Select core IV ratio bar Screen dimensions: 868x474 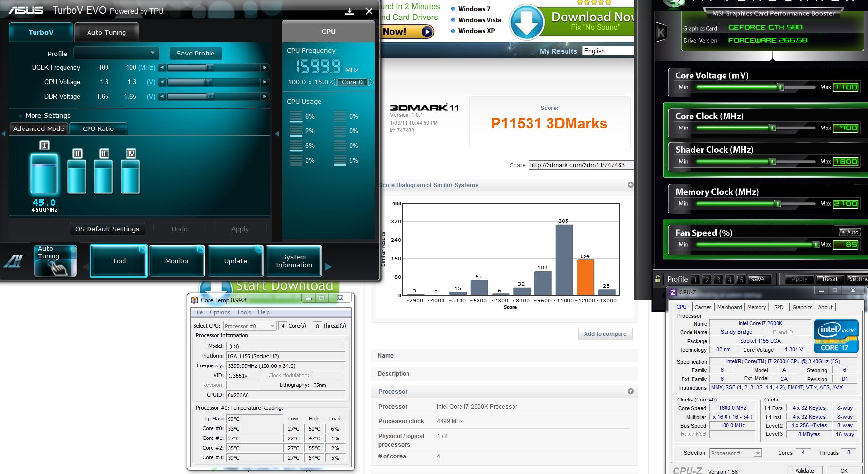[130, 176]
